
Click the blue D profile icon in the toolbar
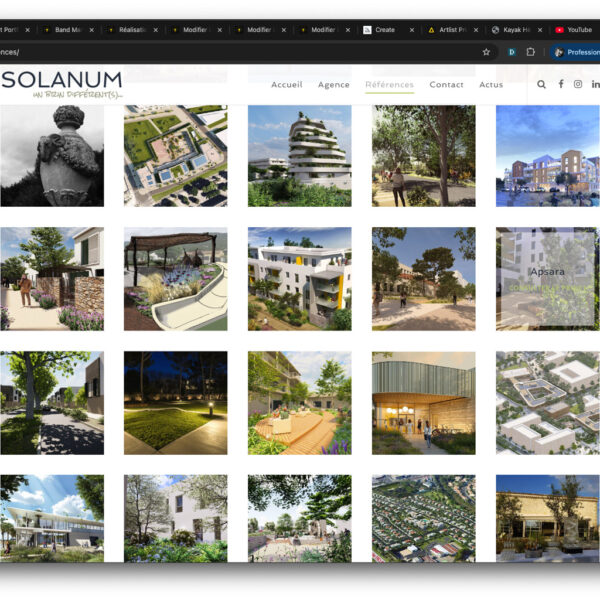pos(511,52)
